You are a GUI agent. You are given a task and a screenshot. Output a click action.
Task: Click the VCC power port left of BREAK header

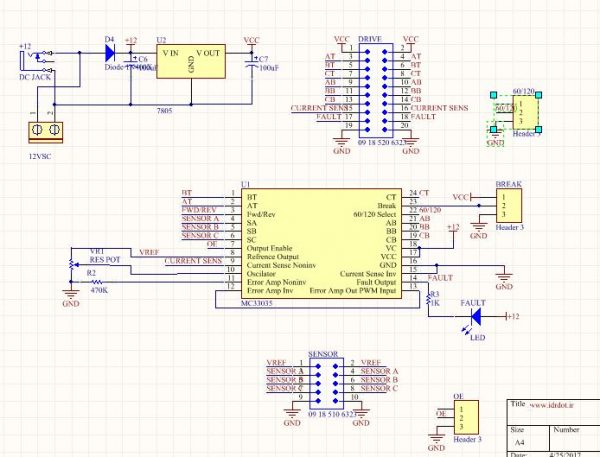462,197
